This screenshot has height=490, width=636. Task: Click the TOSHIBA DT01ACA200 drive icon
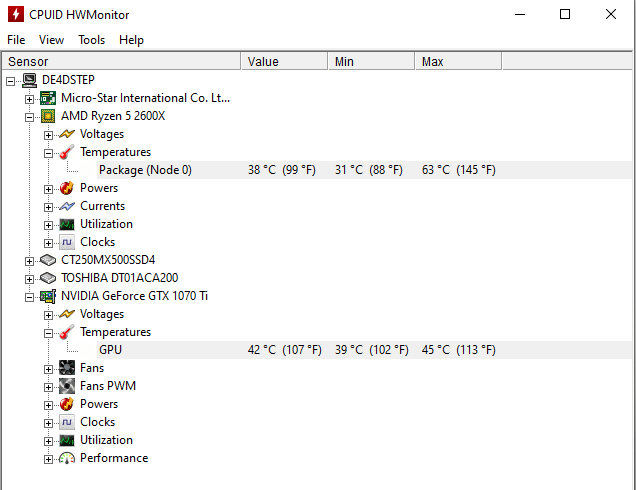48,278
